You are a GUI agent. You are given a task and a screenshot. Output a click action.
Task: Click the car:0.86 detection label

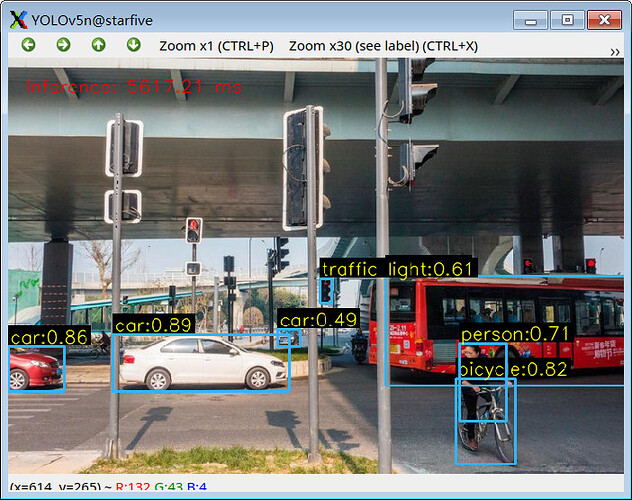pyautogui.click(x=48, y=337)
